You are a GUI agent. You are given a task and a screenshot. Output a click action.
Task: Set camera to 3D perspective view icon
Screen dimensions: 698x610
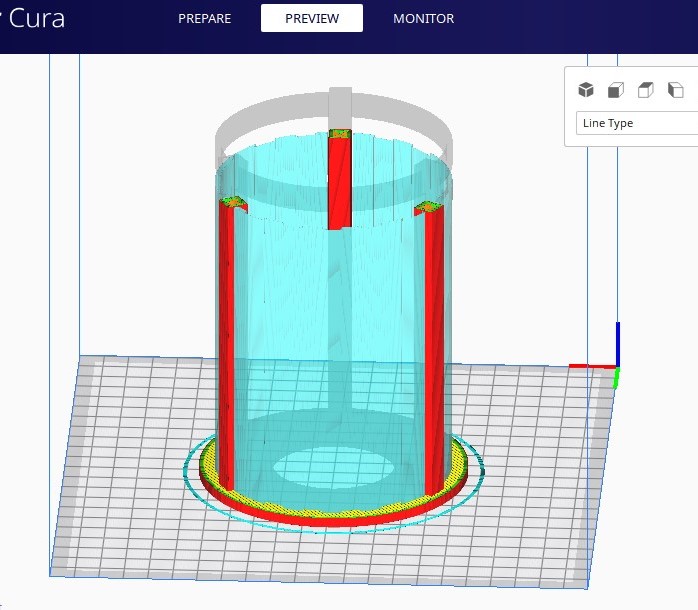586,90
